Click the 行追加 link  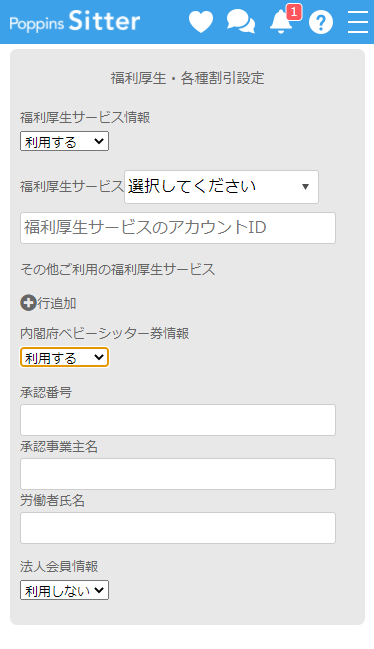(x=57, y=303)
